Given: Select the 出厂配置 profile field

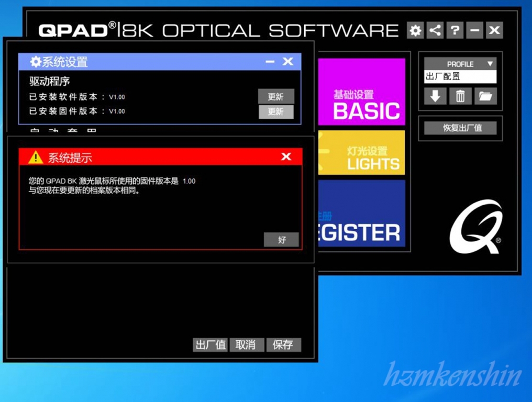Looking at the screenshot, I should click(x=460, y=76).
